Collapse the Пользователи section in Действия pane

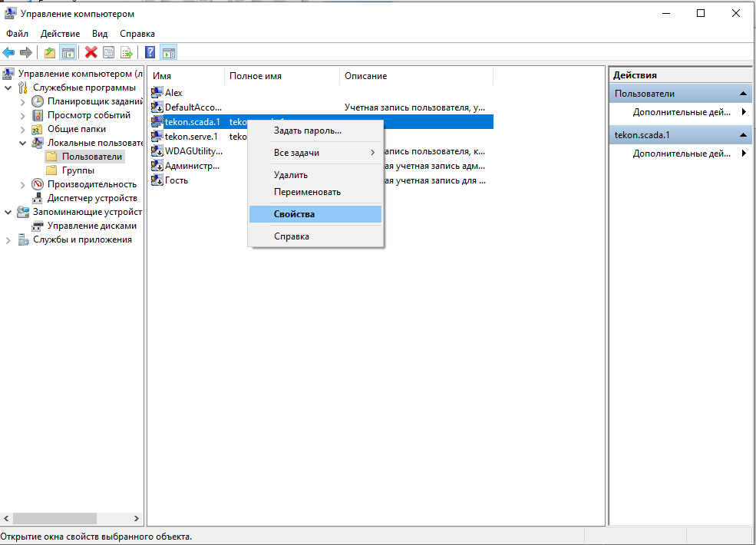pos(743,94)
